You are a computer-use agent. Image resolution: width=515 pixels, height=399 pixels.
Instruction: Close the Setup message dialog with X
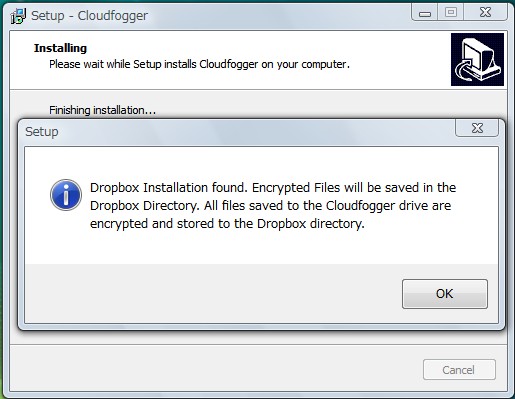point(477,128)
